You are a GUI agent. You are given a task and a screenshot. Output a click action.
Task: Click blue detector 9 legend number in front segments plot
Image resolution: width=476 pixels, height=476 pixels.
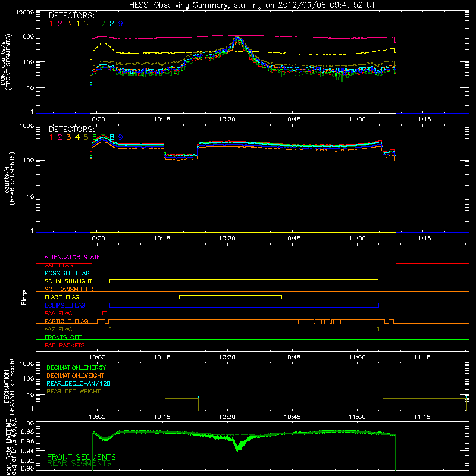pyautogui.click(x=121, y=24)
